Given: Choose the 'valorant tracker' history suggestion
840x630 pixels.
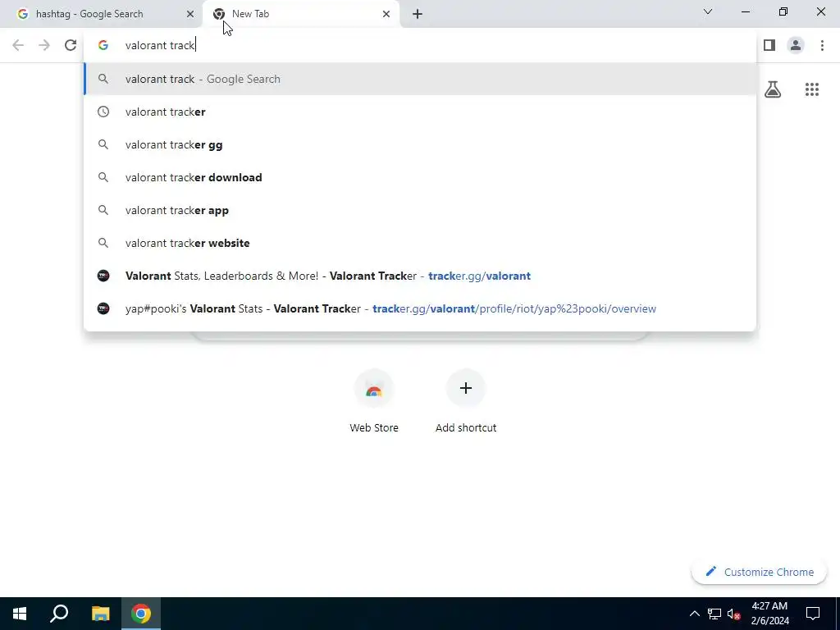Looking at the screenshot, I should (x=420, y=112).
